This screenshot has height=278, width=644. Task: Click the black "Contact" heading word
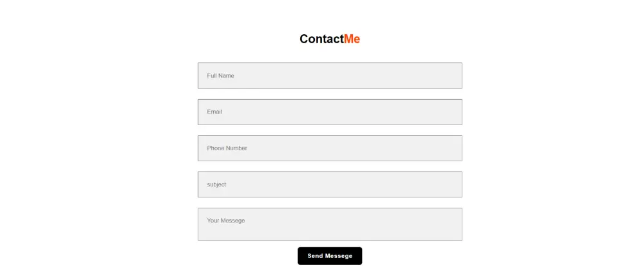pos(321,39)
